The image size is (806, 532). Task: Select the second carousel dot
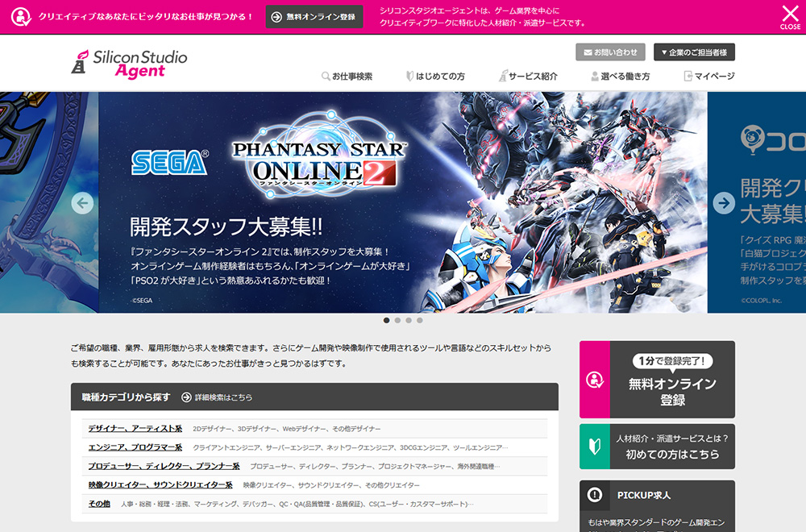(x=397, y=320)
